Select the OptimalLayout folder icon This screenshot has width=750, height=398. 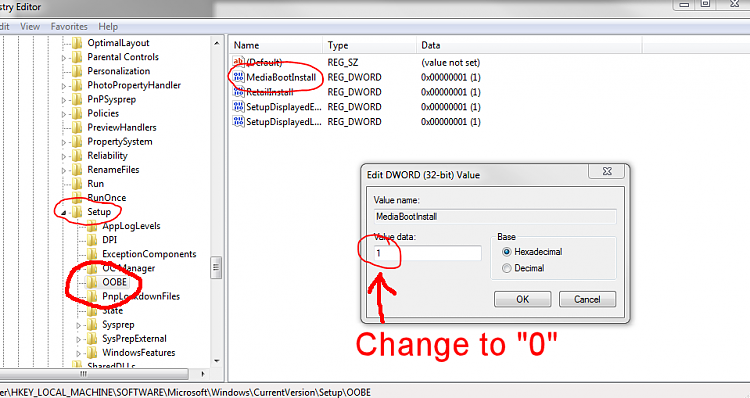[x=77, y=43]
